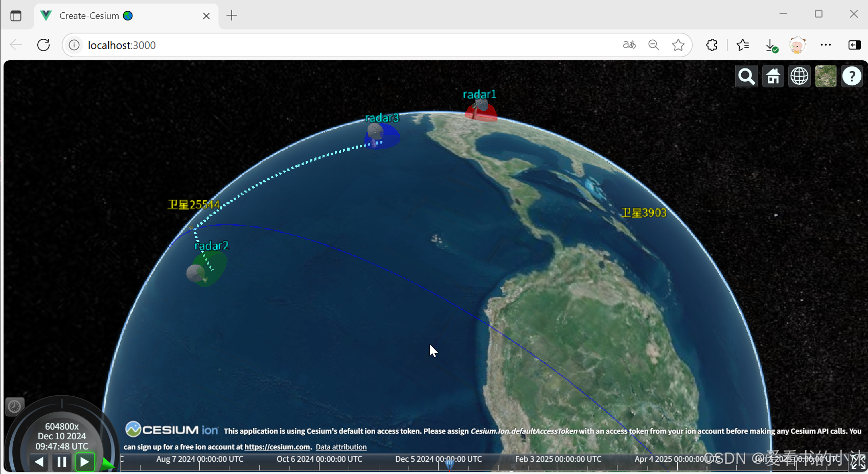
Task: Open the tab actions menu
Action: (x=16, y=16)
